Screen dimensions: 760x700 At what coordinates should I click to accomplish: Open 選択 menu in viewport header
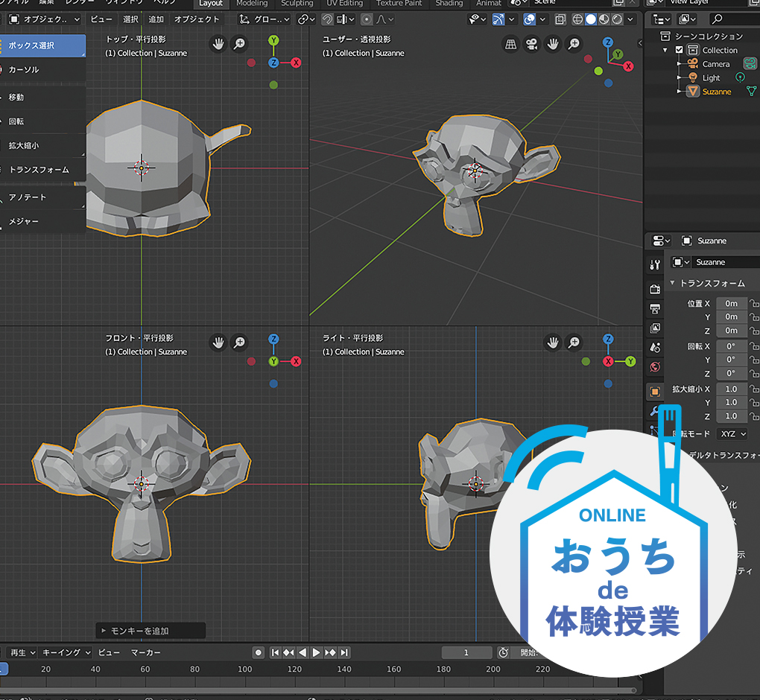coord(130,19)
